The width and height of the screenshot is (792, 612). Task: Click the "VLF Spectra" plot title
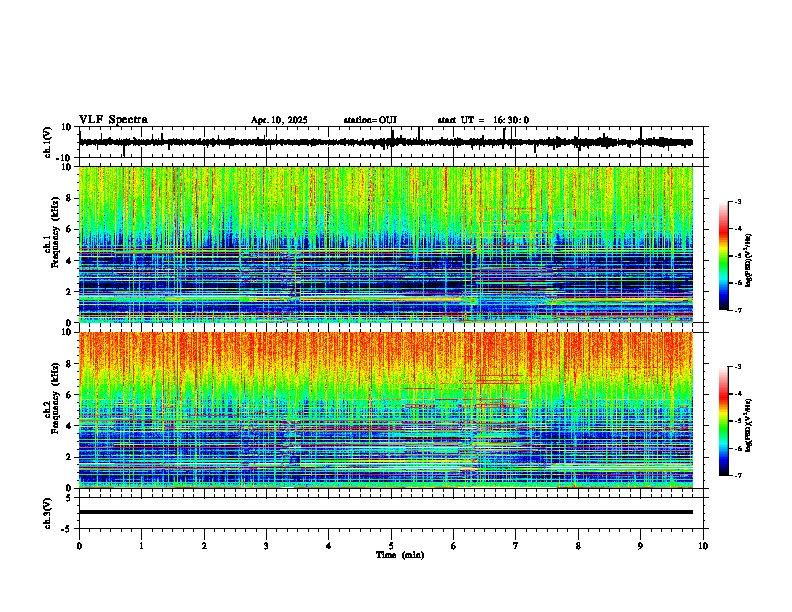[113, 120]
